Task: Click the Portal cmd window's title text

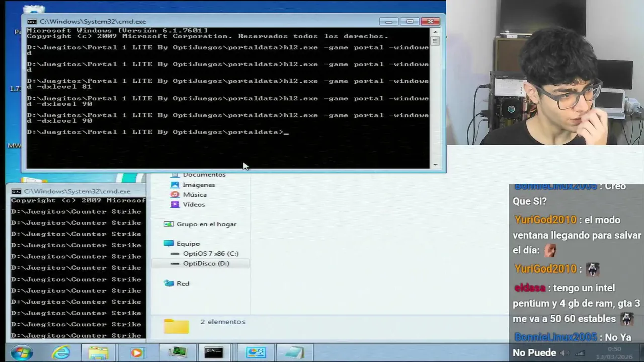Action: pyautogui.click(x=93, y=22)
